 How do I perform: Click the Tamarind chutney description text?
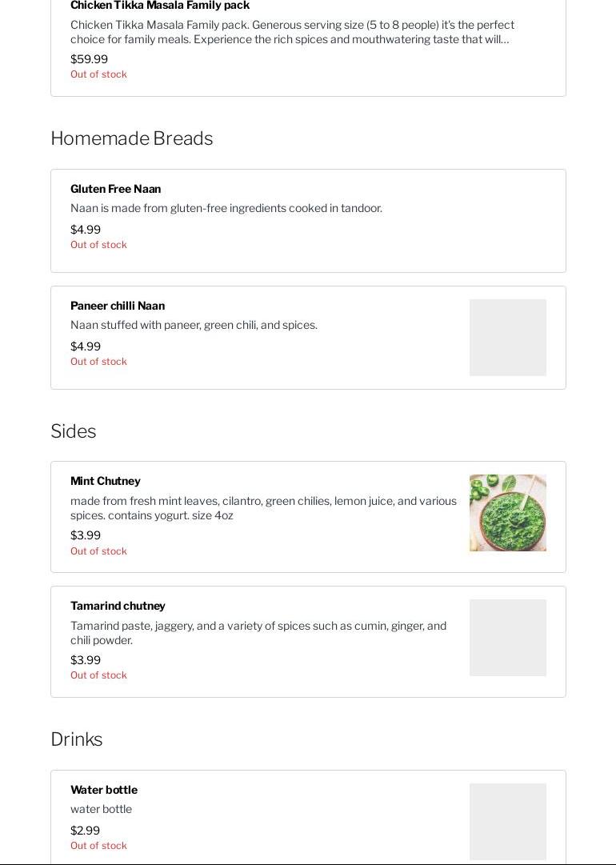258,633
